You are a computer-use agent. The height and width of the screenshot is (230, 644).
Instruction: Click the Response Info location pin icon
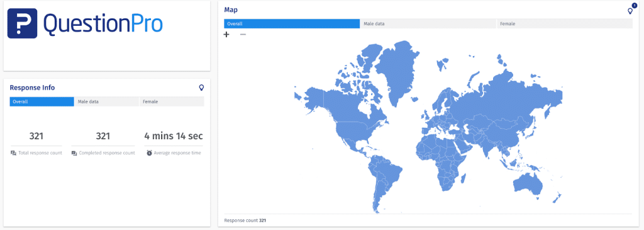[201, 87]
